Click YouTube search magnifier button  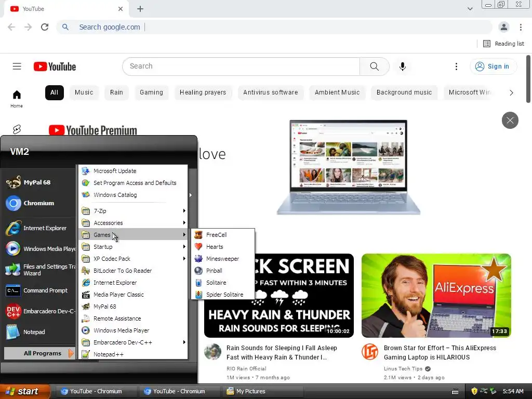coord(374,66)
